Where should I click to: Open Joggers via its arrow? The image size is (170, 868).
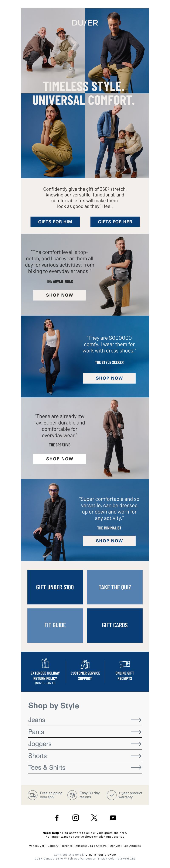[136, 744]
